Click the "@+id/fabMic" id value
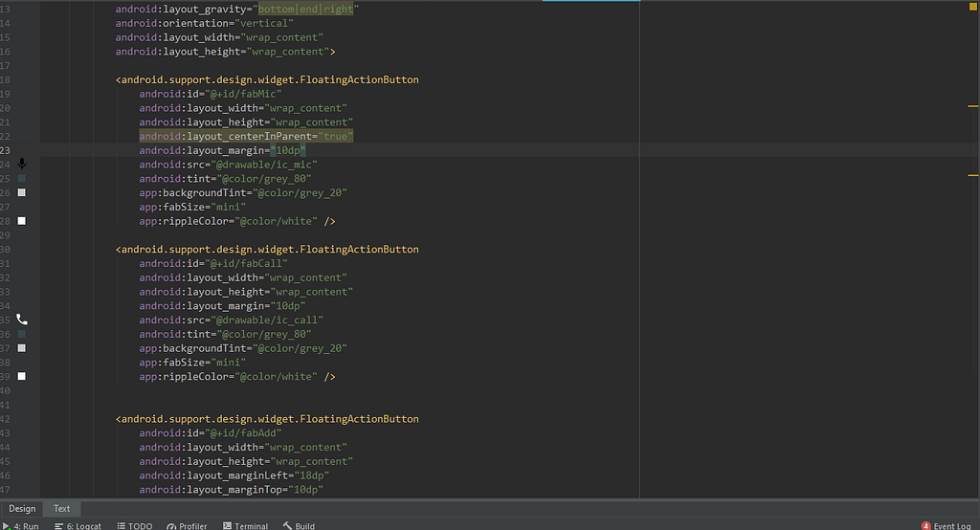Image resolution: width=980 pixels, height=530 pixels. pyautogui.click(x=243, y=94)
